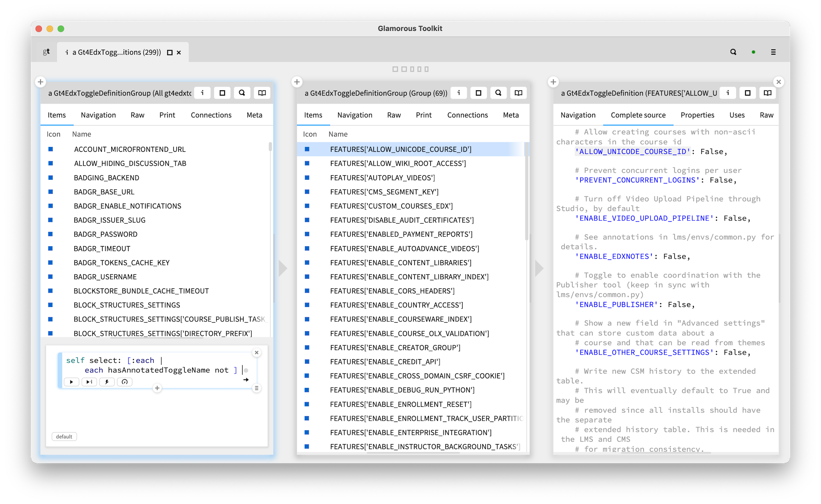The height and width of the screenshot is (504, 821).
Task: Open Meta tab in first pane
Action: [255, 115]
